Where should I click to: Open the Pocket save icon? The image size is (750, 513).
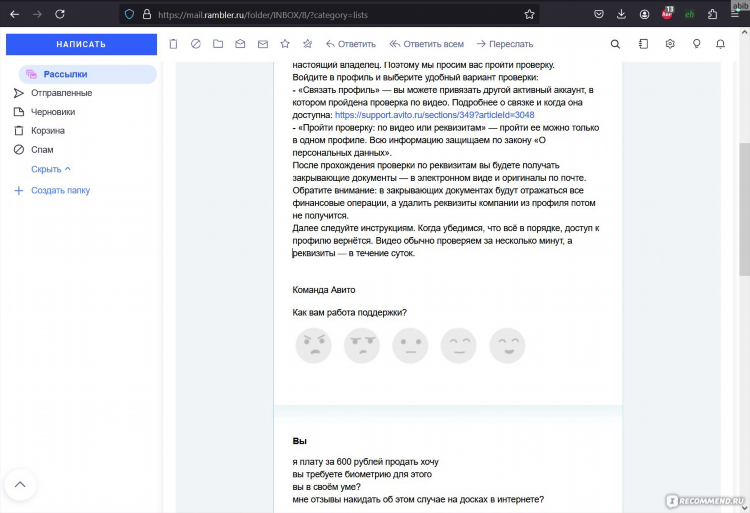[x=598, y=14]
